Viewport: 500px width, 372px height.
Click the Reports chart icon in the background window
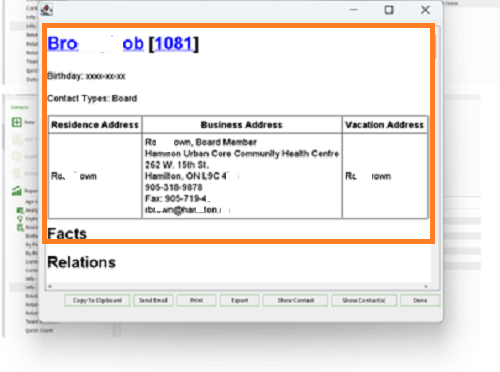[x=17, y=191]
